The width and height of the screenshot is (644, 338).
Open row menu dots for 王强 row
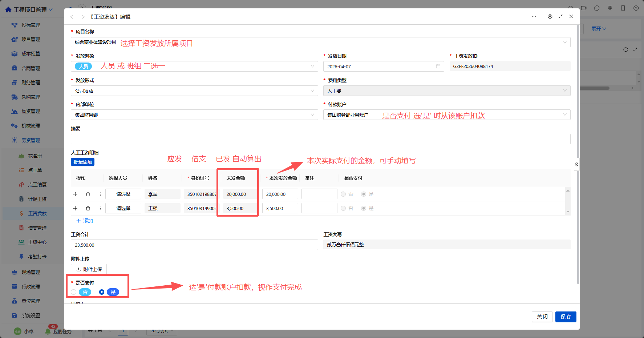coord(100,208)
